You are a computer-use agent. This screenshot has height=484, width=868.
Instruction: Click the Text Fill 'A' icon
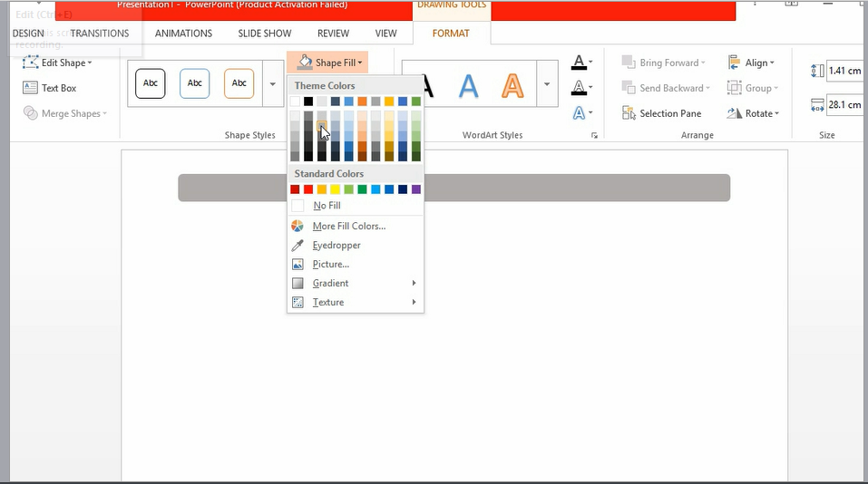[579, 62]
